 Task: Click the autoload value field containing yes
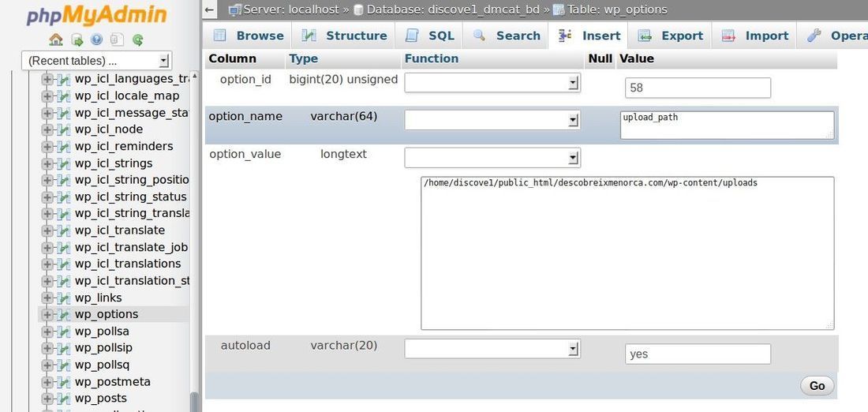698,354
